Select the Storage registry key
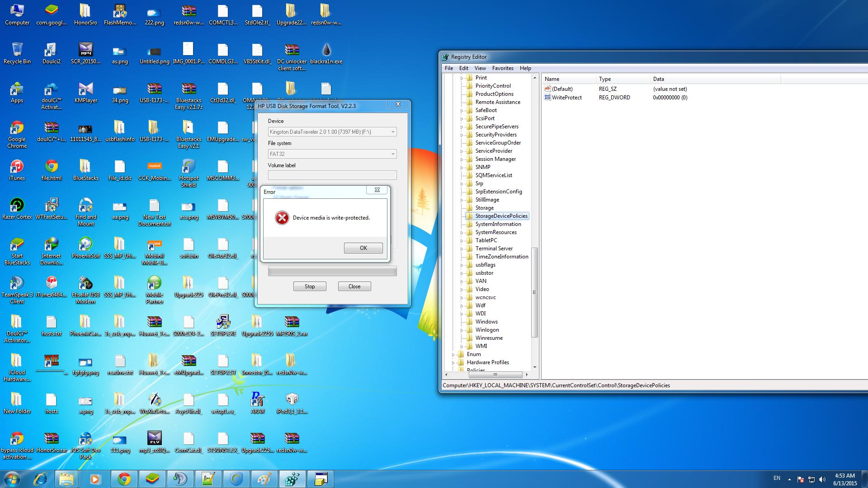 point(484,208)
